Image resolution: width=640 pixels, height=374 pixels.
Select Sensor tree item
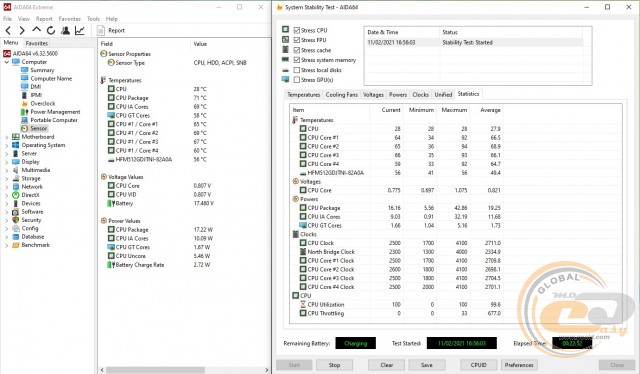click(x=39, y=128)
